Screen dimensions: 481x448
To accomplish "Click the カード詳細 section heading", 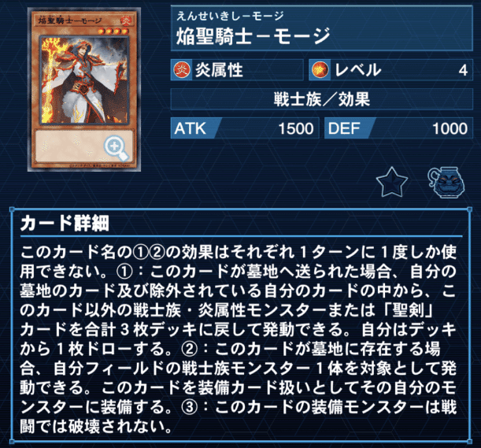I will tap(65, 223).
